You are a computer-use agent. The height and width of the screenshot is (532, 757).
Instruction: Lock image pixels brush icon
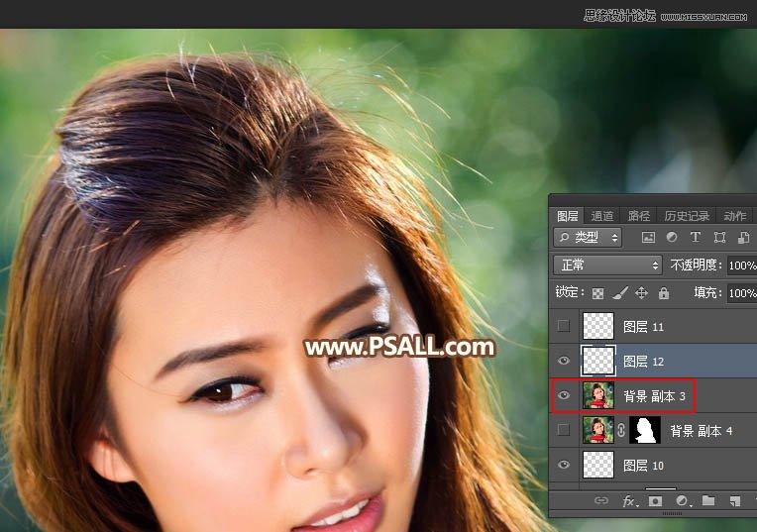620,293
